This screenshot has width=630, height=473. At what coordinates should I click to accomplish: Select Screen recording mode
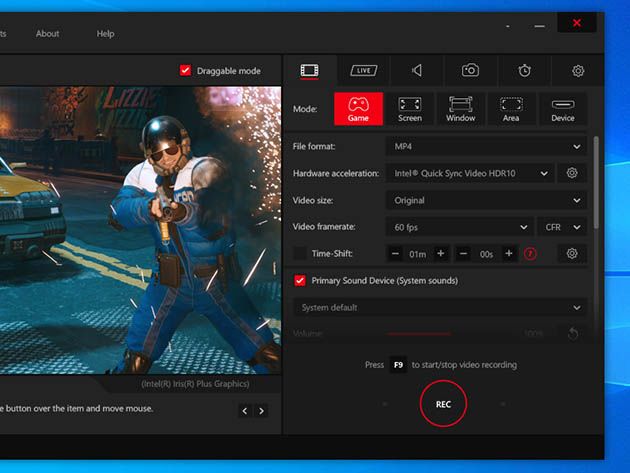410,109
